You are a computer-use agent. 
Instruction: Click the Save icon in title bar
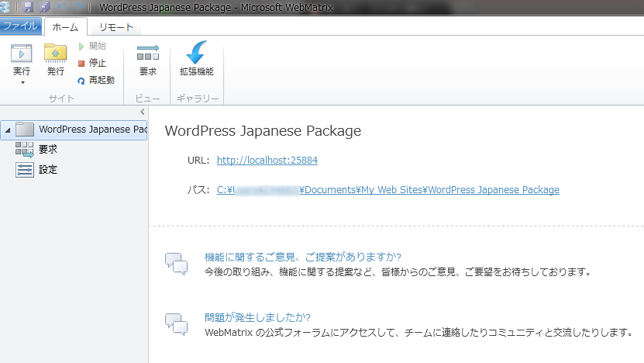pos(28,7)
